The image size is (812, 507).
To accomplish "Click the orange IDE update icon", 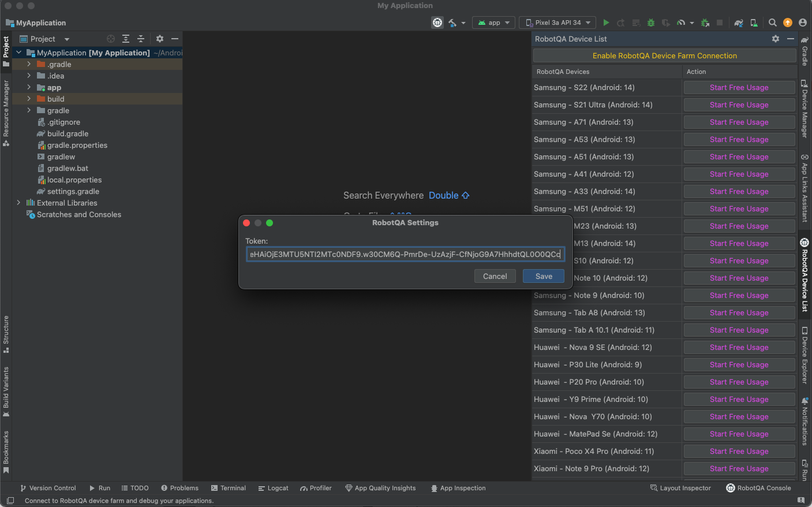I will click(x=788, y=23).
